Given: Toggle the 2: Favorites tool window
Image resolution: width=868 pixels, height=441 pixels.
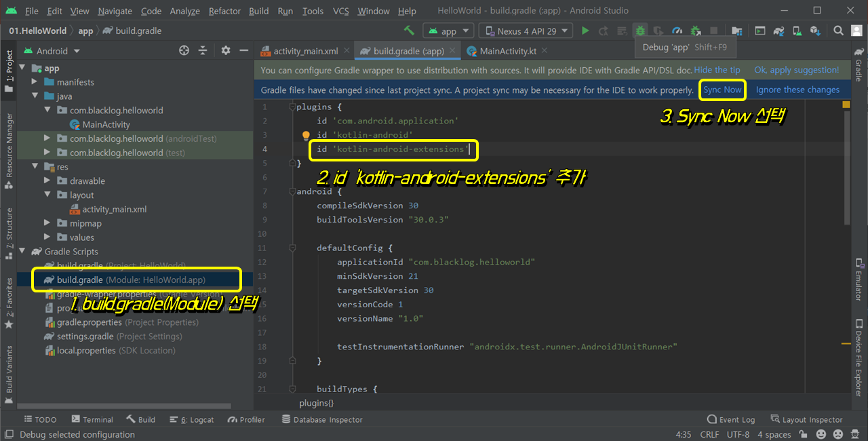Looking at the screenshot, I should (x=9, y=303).
